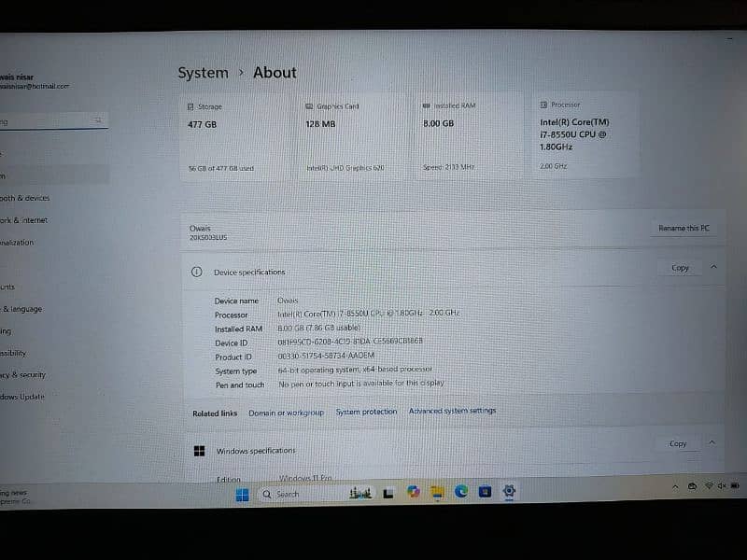747x560 pixels.
Task: Open the Windows Start menu
Action: tap(242, 496)
